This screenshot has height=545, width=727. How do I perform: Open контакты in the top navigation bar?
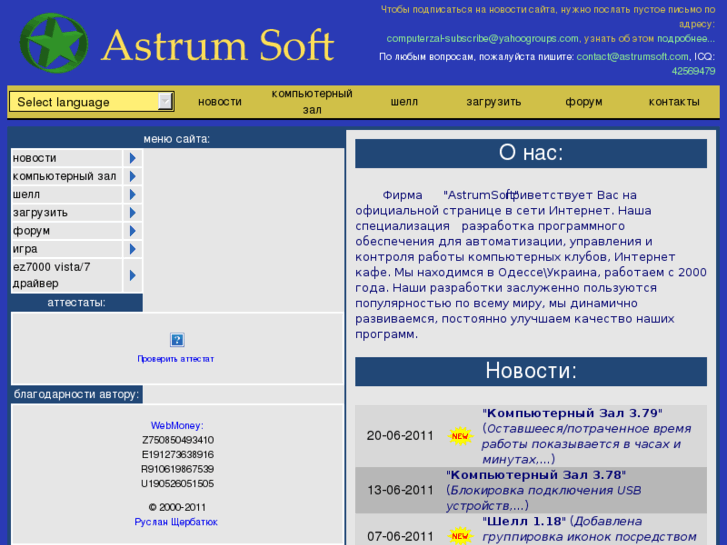point(674,102)
